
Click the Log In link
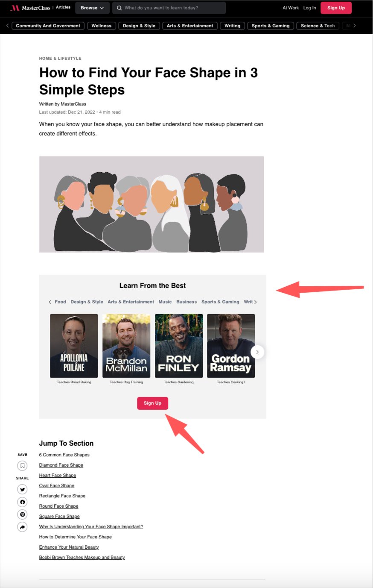point(310,8)
